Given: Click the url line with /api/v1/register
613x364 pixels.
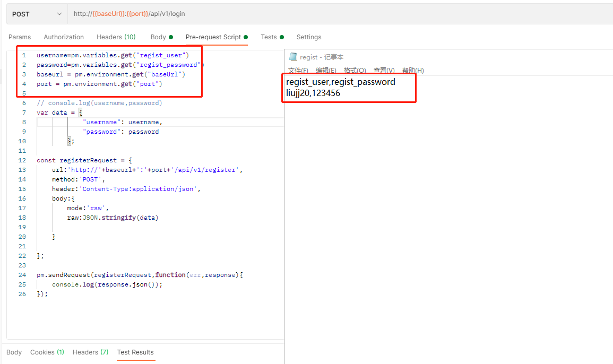Looking at the screenshot, I should click(148, 170).
